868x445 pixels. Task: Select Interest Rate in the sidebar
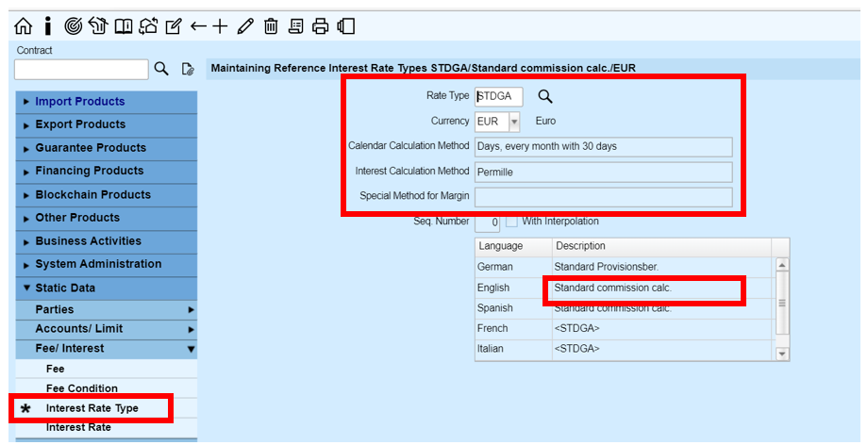[x=78, y=427]
